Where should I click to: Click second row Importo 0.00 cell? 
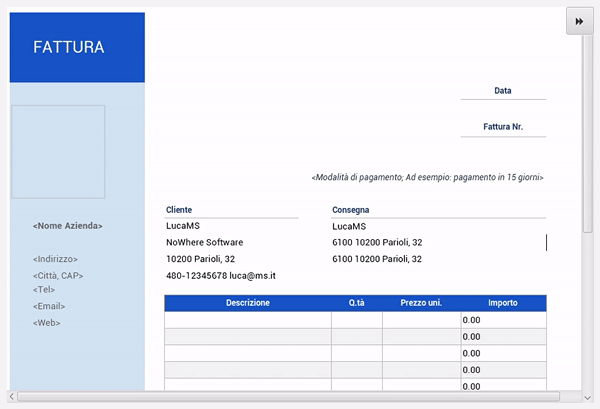point(504,337)
